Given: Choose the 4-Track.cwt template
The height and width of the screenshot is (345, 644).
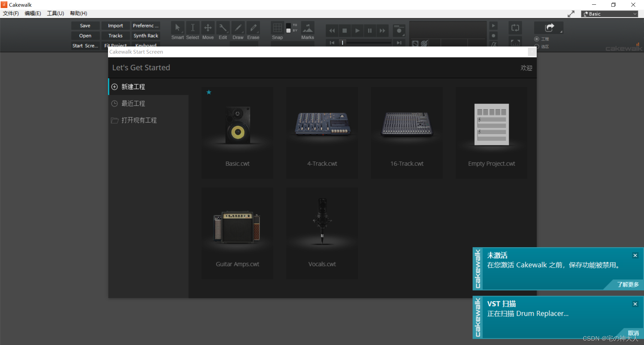Looking at the screenshot, I should coord(322,133).
